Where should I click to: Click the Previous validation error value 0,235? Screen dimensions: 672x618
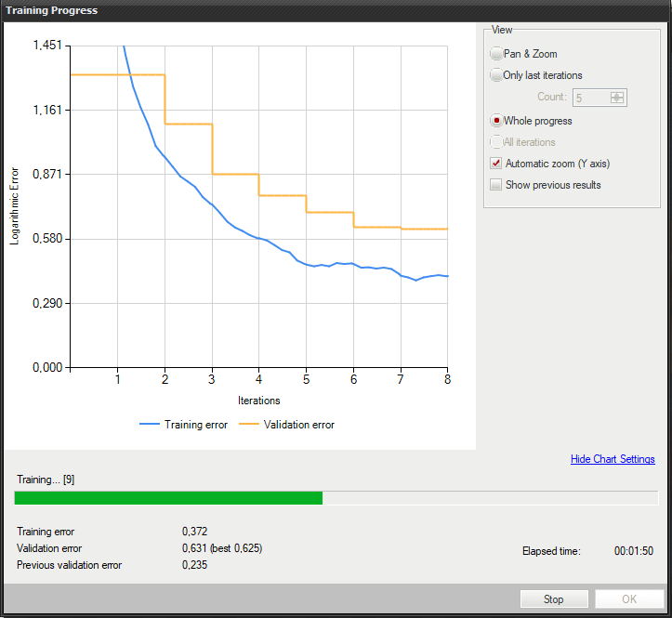(194, 565)
